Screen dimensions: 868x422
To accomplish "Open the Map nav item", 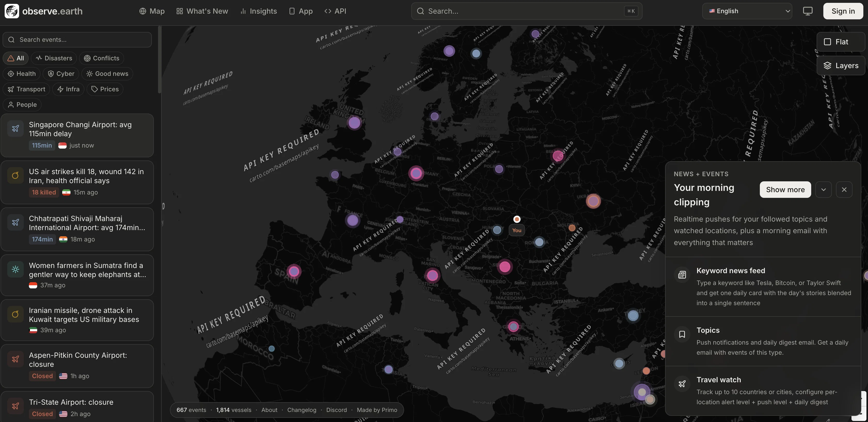I will point(152,11).
